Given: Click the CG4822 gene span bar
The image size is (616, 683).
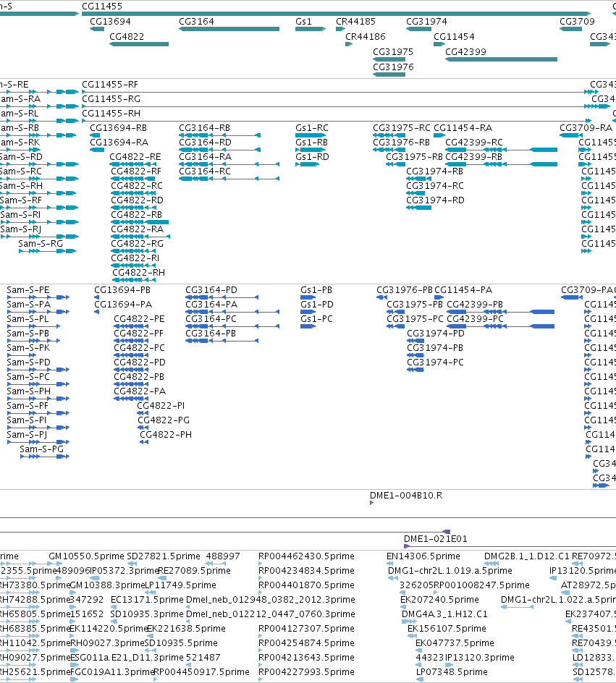Looking at the screenshot, I should pyautogui.click(x=139, y=44).
